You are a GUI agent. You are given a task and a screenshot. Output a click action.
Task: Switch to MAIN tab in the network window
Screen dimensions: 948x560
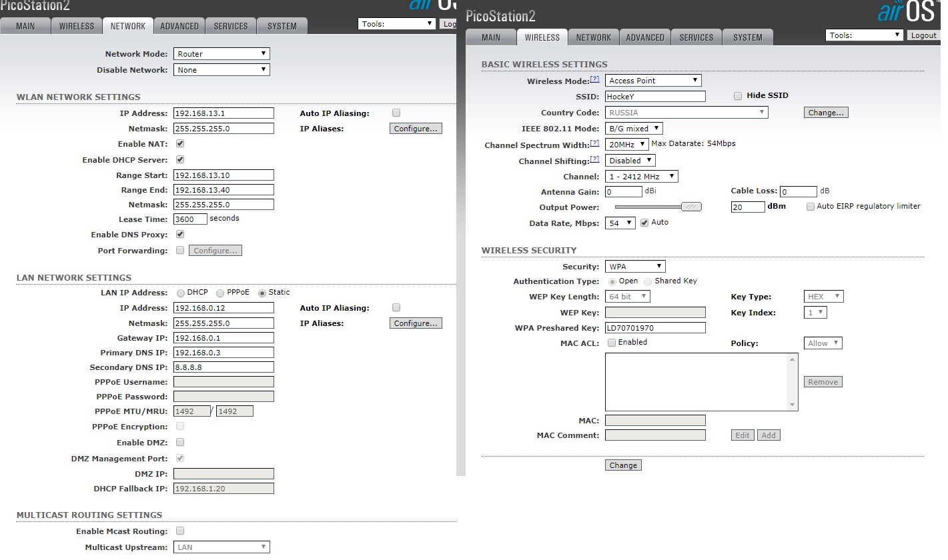(x=25, y=26)
